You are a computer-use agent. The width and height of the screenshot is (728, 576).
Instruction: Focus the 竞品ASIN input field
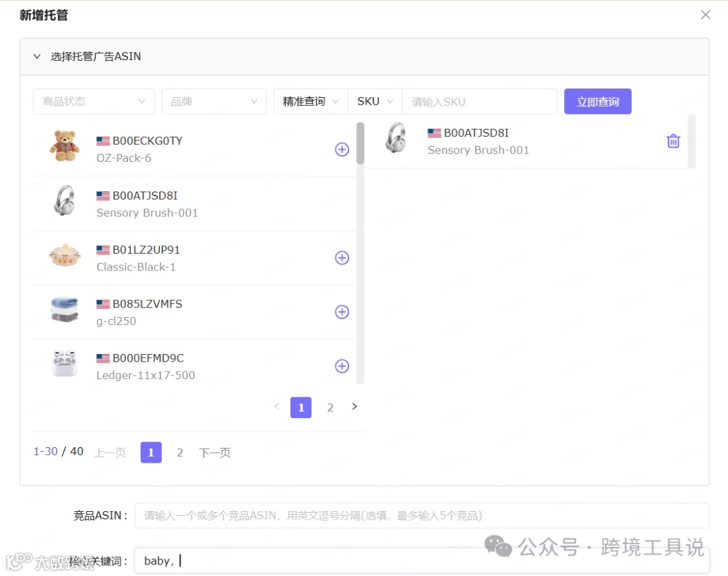[421, 515]
